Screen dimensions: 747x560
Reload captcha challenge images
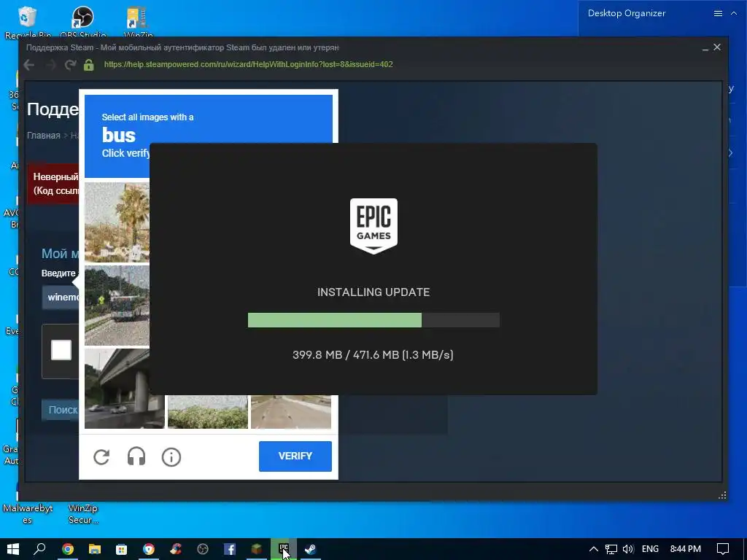click(101, 456)
